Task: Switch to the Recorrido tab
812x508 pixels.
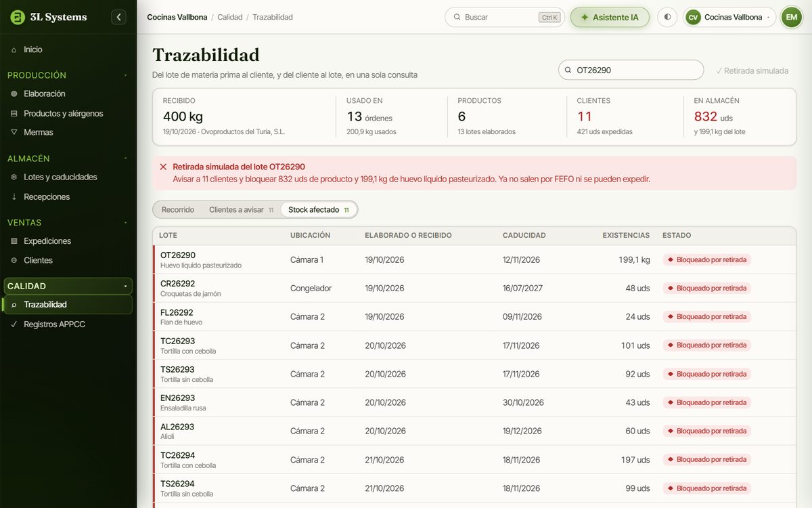Action: tap(178, 210)
